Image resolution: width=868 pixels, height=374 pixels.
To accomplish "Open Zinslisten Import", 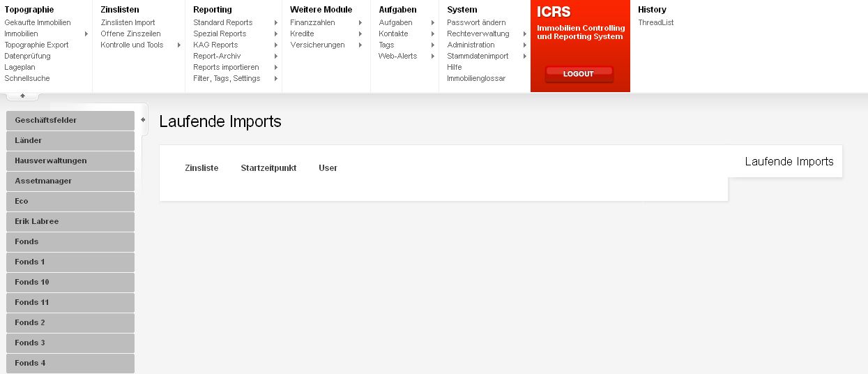I will [128, 22].
